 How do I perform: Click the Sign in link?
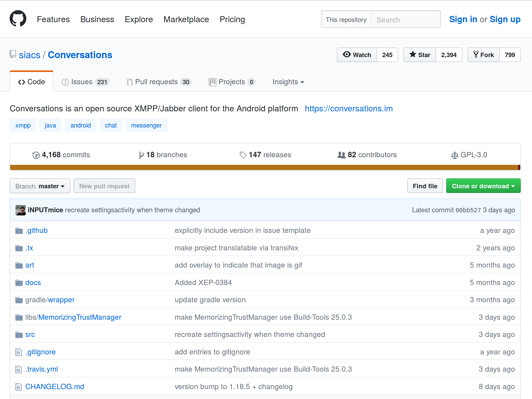[463, 19]
